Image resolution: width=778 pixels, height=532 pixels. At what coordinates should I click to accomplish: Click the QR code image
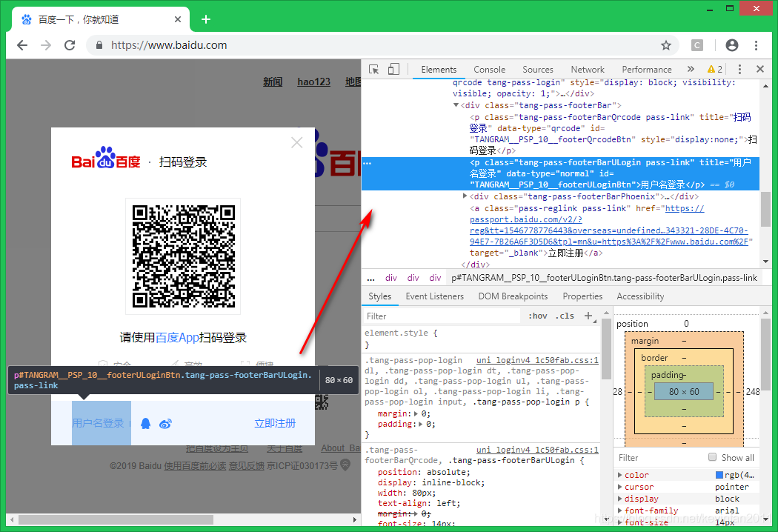pyautogui.click(x=183, y=256)
